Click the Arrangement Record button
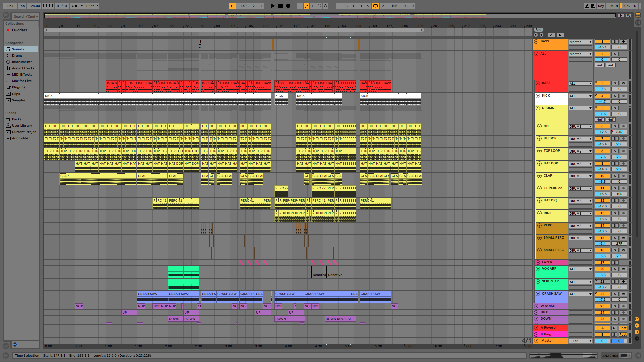The image size is (644, 362). tap(288, 6)
